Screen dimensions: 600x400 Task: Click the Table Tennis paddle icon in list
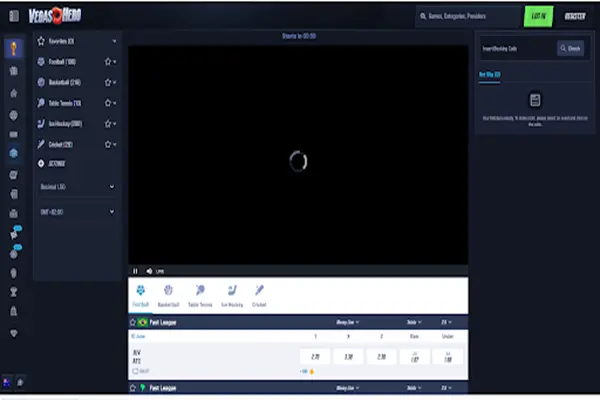(41, 103)
